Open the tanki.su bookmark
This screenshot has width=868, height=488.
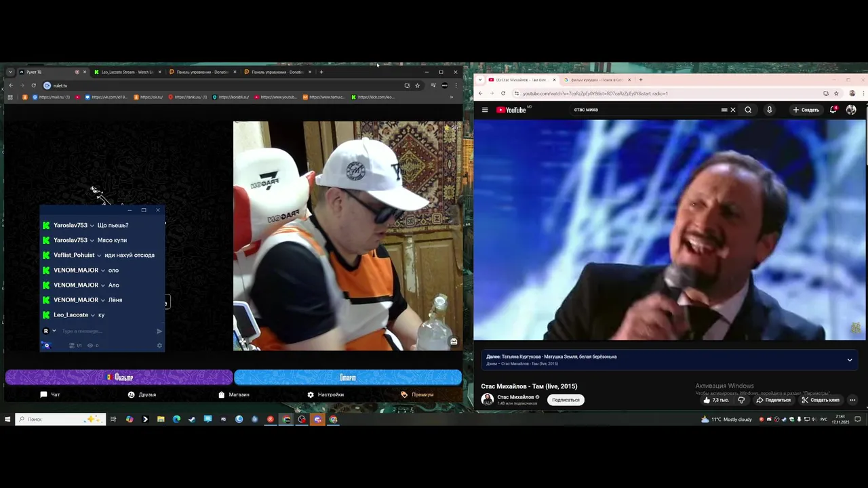(x=187, y=97)
